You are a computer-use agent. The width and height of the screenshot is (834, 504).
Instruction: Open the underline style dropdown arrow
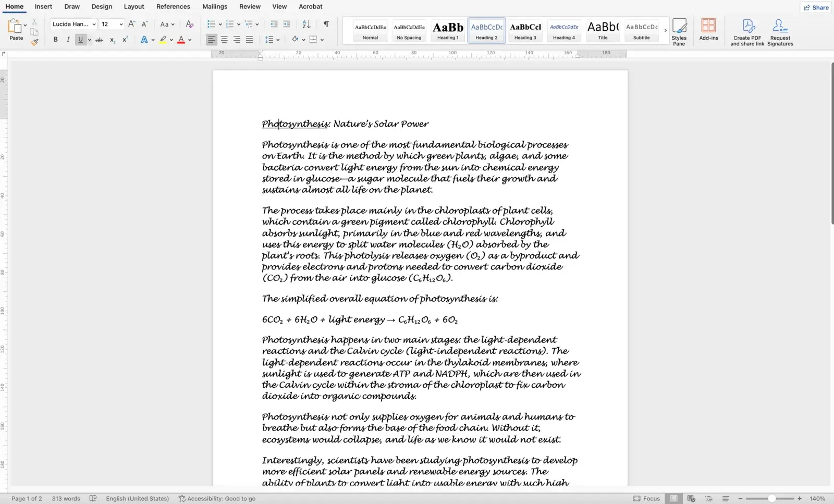[90, 40]
